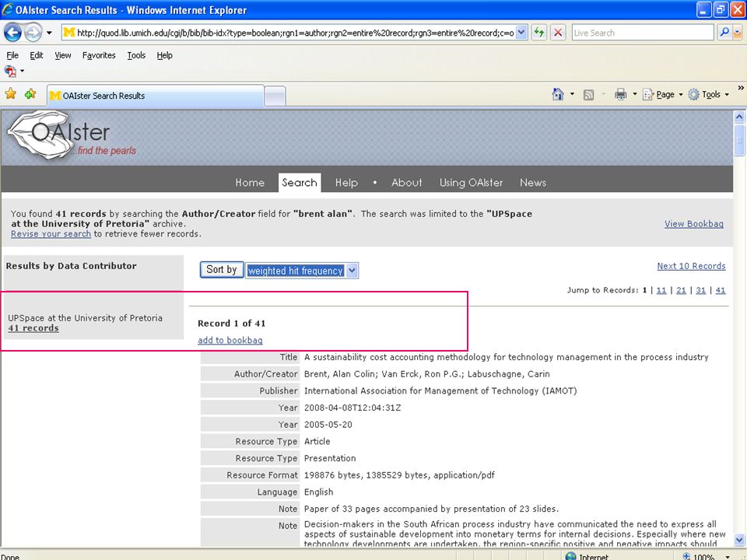Open the Tools gear command bar menu
747x560 pixels.
(708, 94)
